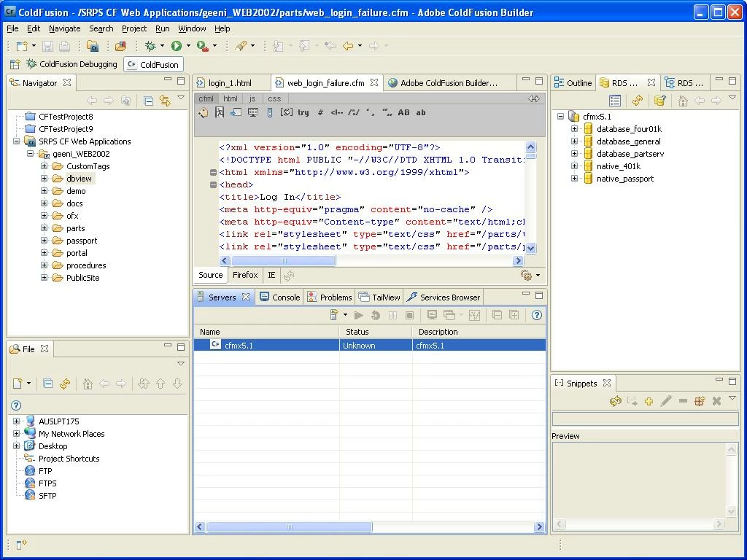Open the Window menu
The image size is (747, 560).
[x=192, y=28]
